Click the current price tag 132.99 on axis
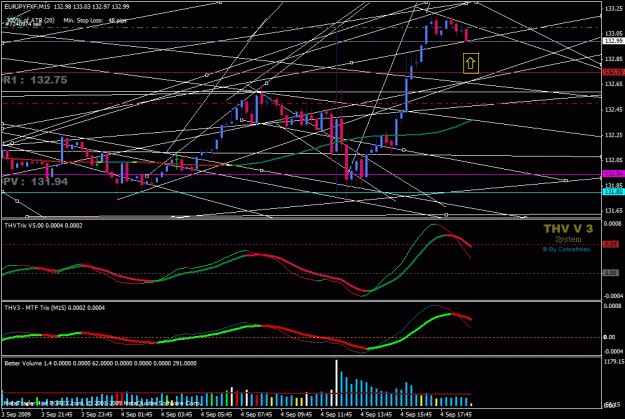Viewport: 625px width, 419px height. (x=613, y=41)
